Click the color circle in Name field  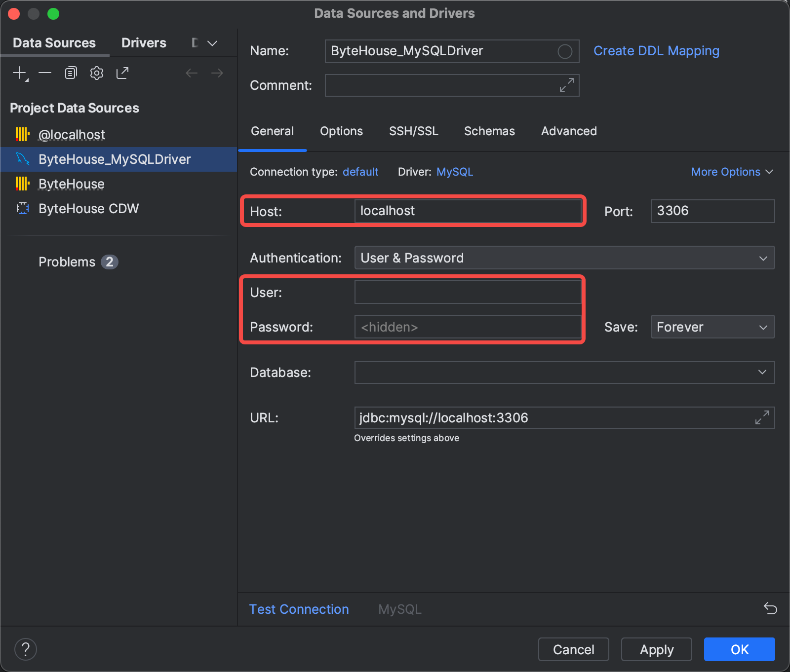(x=565, y=51)
